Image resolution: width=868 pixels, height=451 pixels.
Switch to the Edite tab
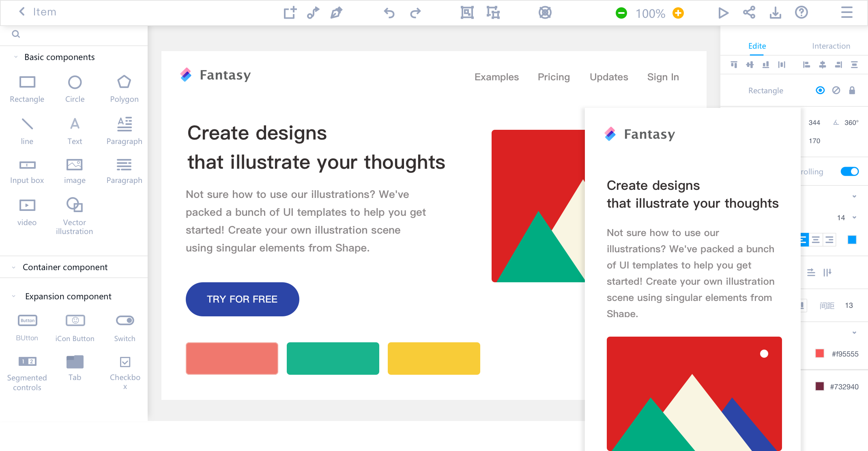click(x=756, y=46)
